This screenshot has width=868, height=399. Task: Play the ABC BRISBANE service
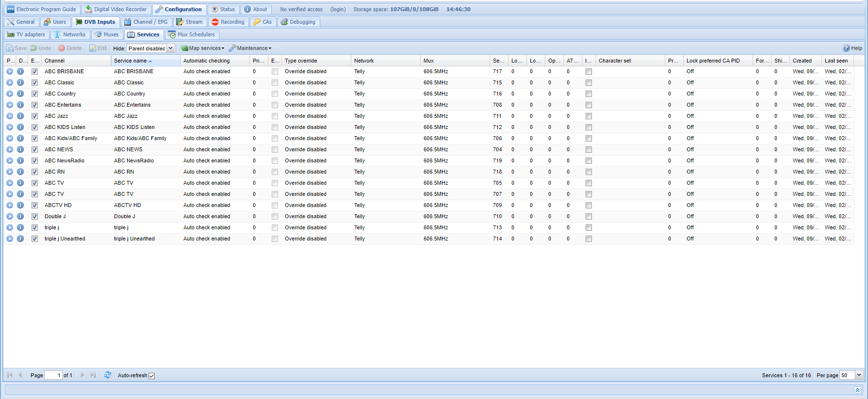(10, 71)
